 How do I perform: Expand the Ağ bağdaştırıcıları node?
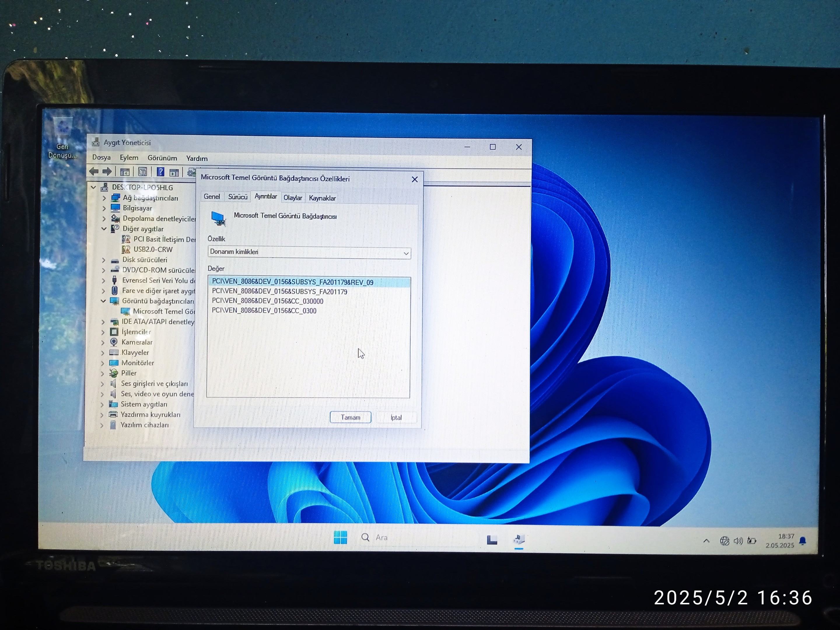tap(104, 198)
